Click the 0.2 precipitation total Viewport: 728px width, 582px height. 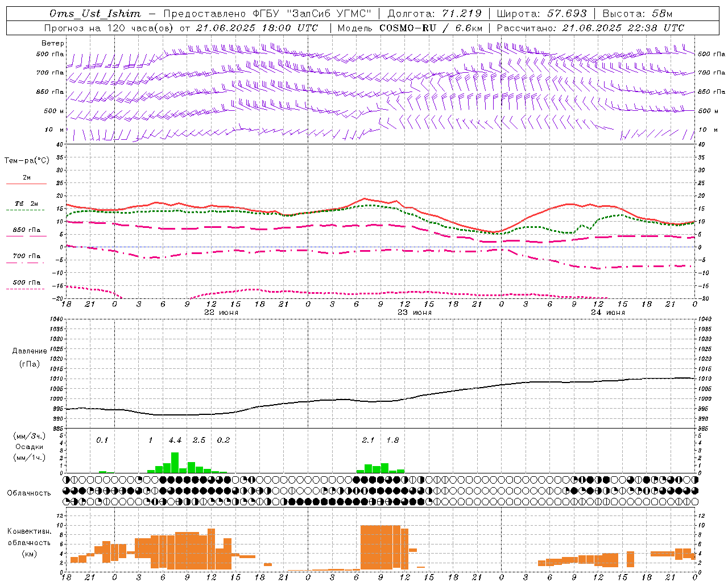tap(224, 440)
